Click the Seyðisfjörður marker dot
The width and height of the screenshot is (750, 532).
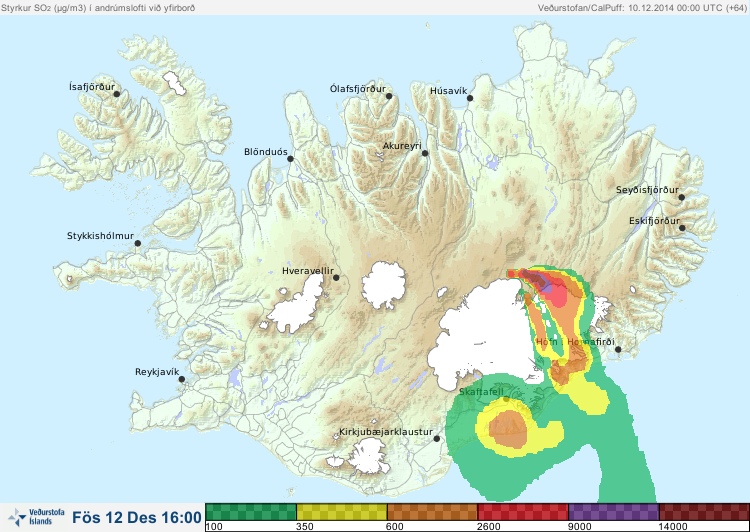tap(682, 197)
